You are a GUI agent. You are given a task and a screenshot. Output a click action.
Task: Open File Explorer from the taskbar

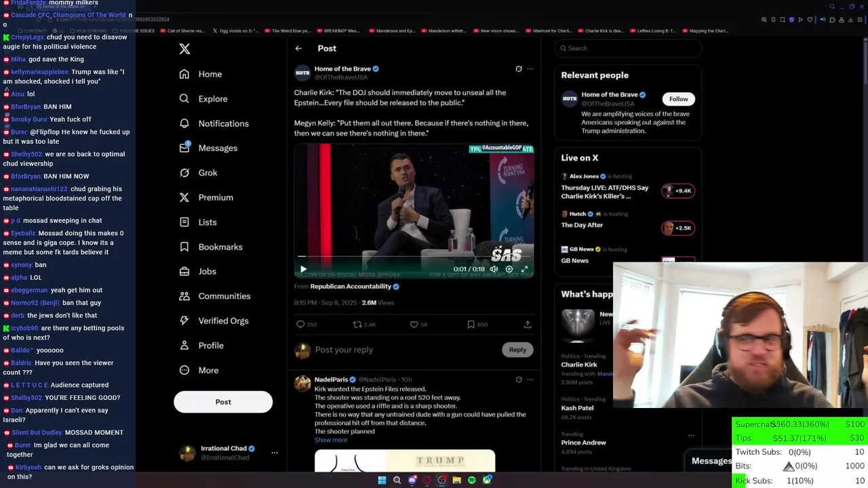click(457, 481)
